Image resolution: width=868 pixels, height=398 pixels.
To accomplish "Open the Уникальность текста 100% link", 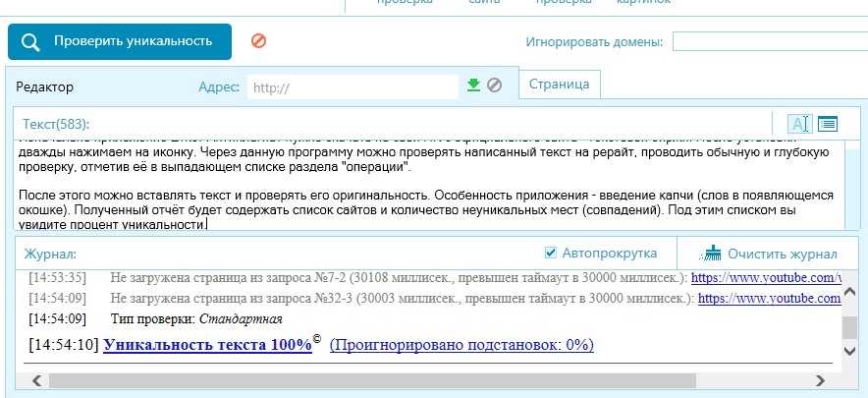I will [x=207, y=345].
